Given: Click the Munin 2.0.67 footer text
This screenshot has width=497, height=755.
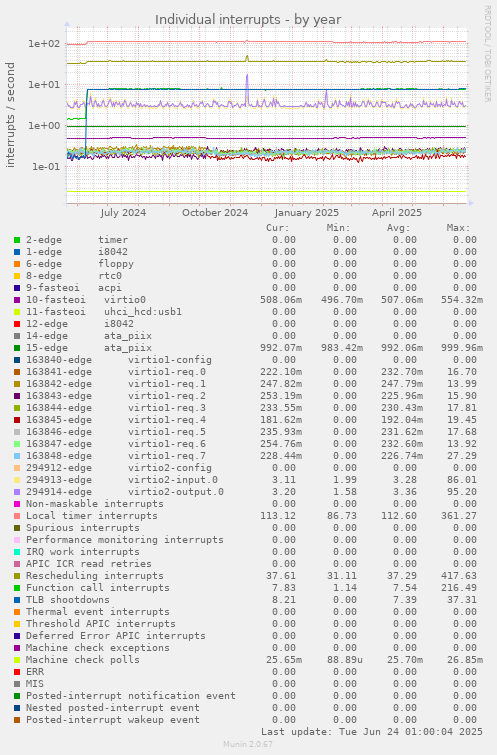Looking at the screenshot, I should tap(248, 744).
